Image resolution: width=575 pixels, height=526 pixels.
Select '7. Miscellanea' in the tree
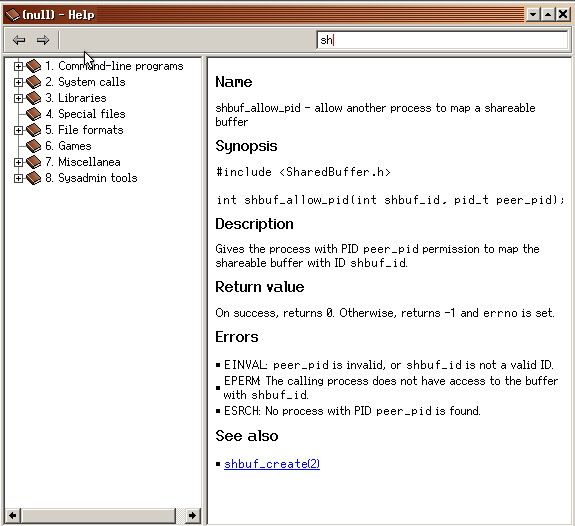[x=83, y=162]
